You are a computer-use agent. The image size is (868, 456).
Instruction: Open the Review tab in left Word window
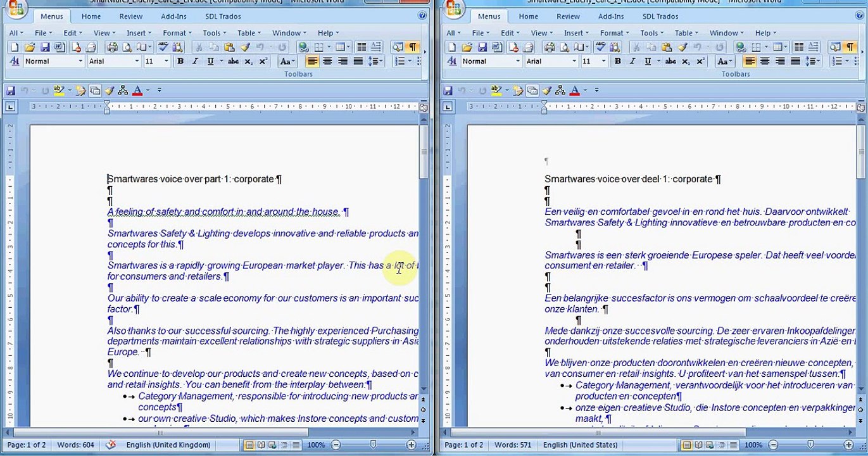(131, 16)
